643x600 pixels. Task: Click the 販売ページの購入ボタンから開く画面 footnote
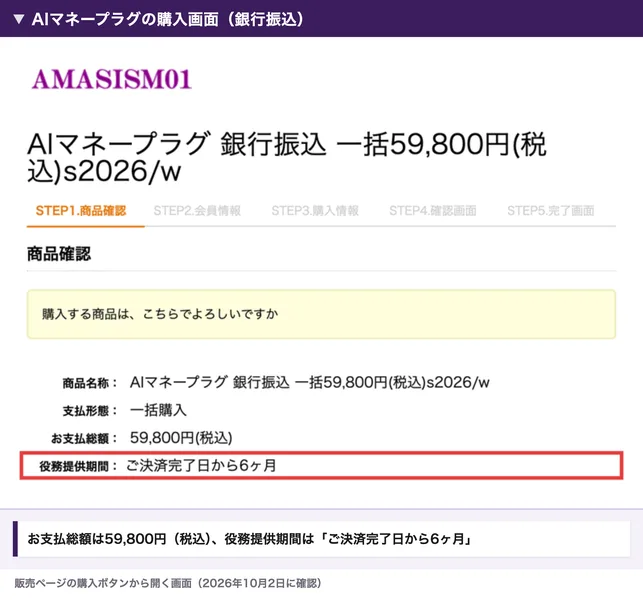click(167, 583)
